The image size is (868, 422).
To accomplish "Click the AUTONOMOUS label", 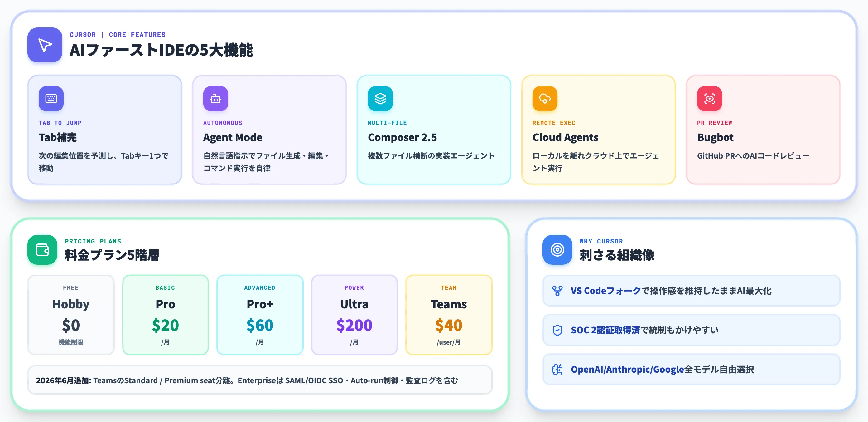I will click(x=223, y=123).
